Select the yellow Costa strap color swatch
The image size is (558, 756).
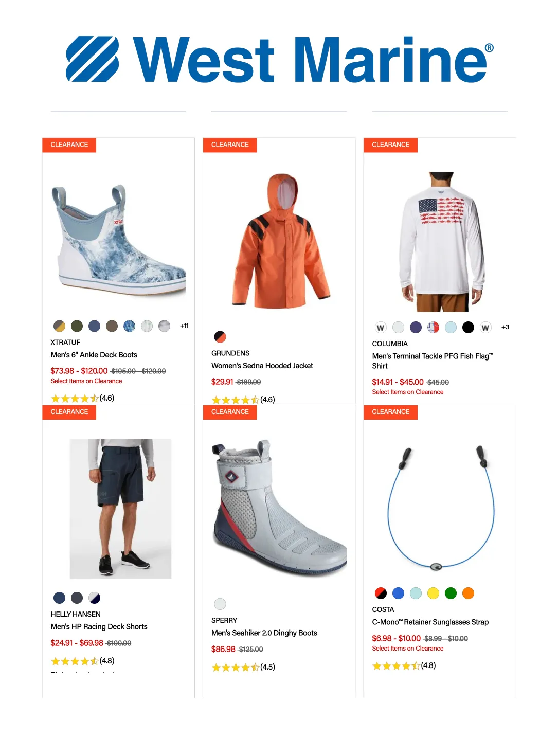coord(433,593)
